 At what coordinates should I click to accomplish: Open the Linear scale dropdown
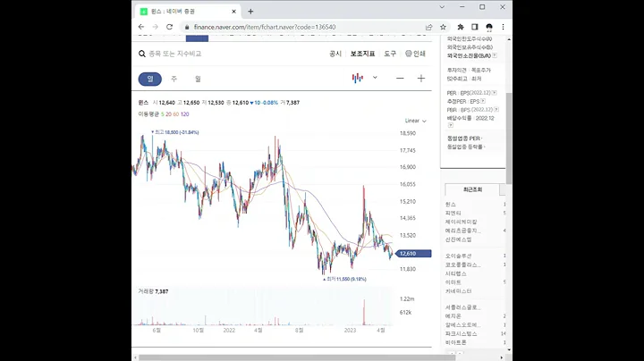pos(416,121)
